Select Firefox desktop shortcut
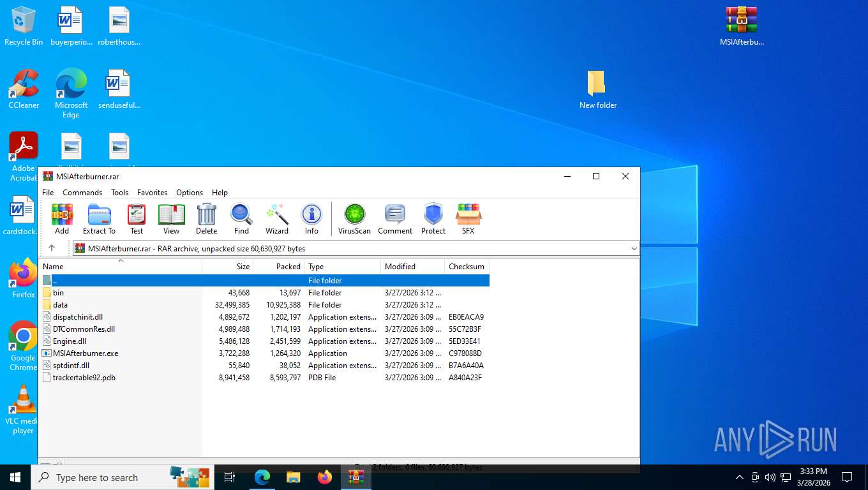The height and width of the screenshot is (490, 868). click(x=24, y=279)
